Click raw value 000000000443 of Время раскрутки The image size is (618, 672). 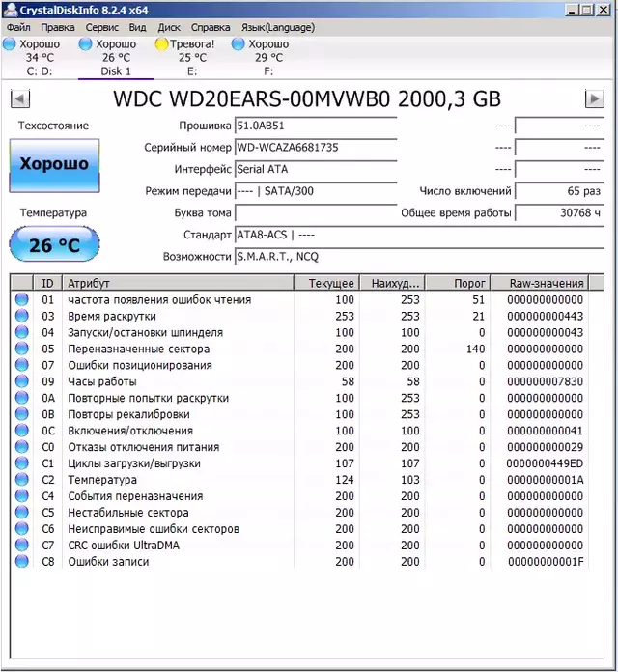click(546, 317)
